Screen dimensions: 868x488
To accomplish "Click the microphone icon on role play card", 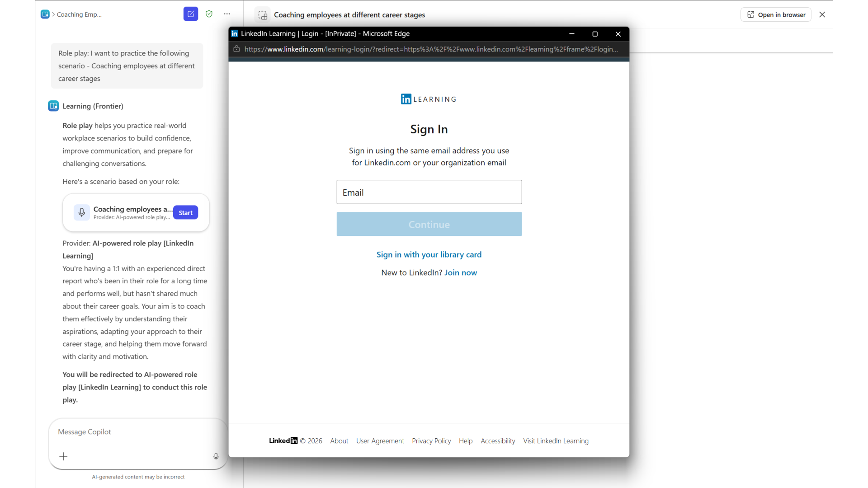I will click(82, 212).
